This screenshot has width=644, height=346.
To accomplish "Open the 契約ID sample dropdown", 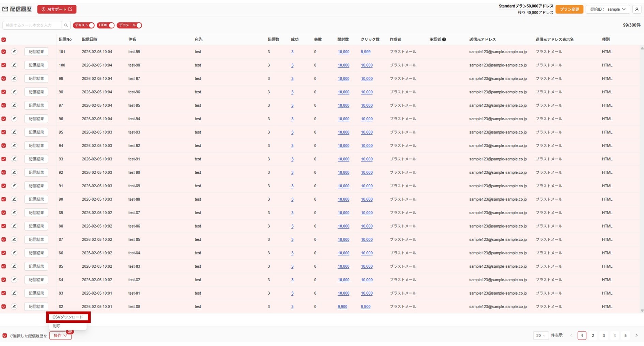I will click(x=608, y=9).
